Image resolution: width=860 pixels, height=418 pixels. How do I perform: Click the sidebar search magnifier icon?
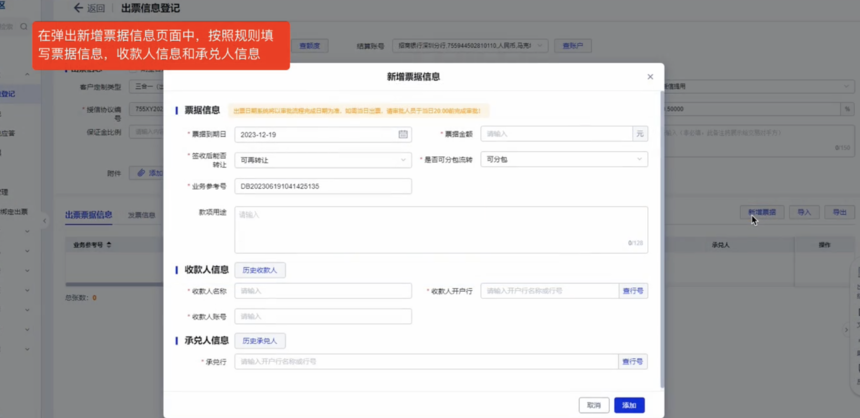pos(24,26)
